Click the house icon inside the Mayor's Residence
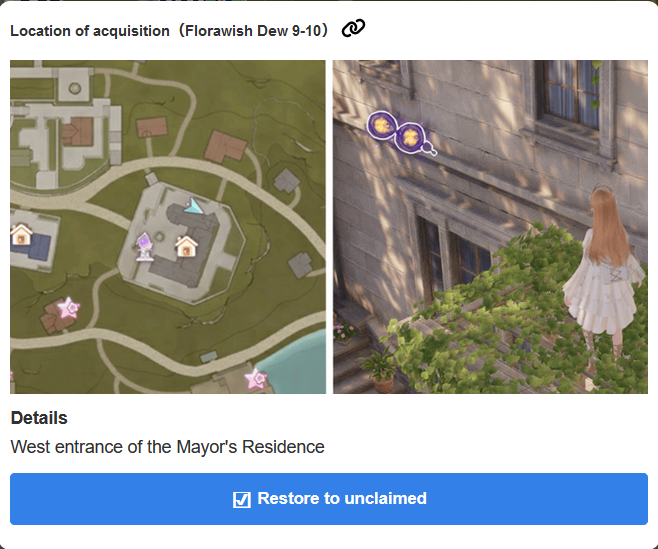 tap(185, 245)
